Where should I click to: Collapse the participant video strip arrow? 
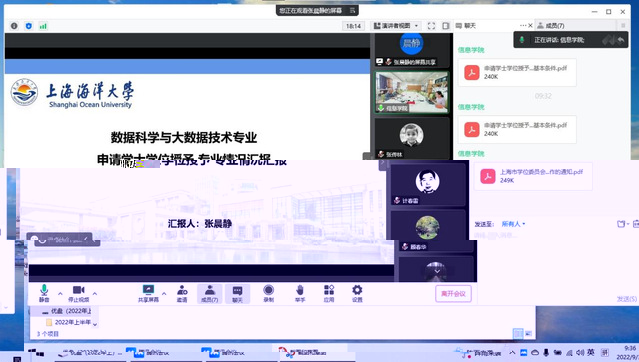pos(382,163)
